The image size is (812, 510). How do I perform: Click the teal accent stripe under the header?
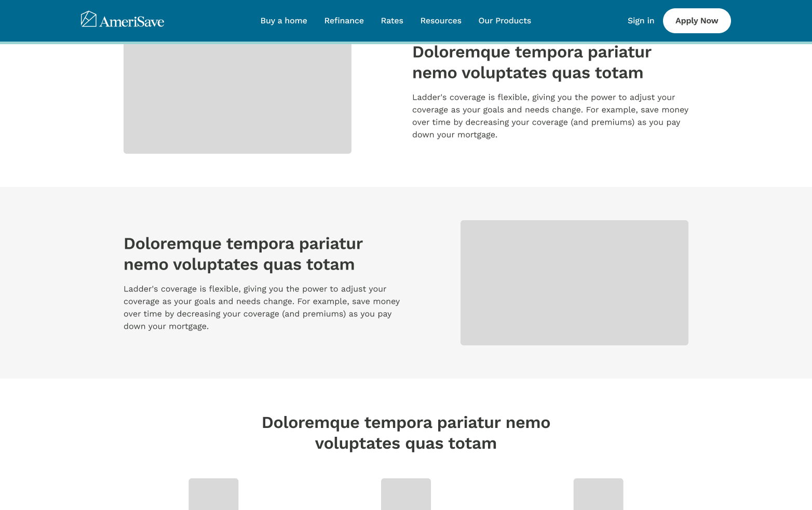pos(406,43)
